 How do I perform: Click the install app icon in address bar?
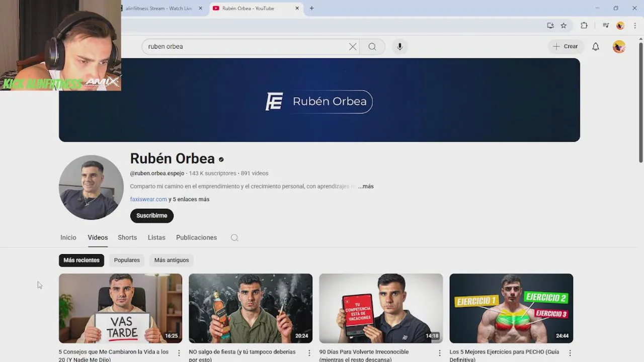point(550,26)
